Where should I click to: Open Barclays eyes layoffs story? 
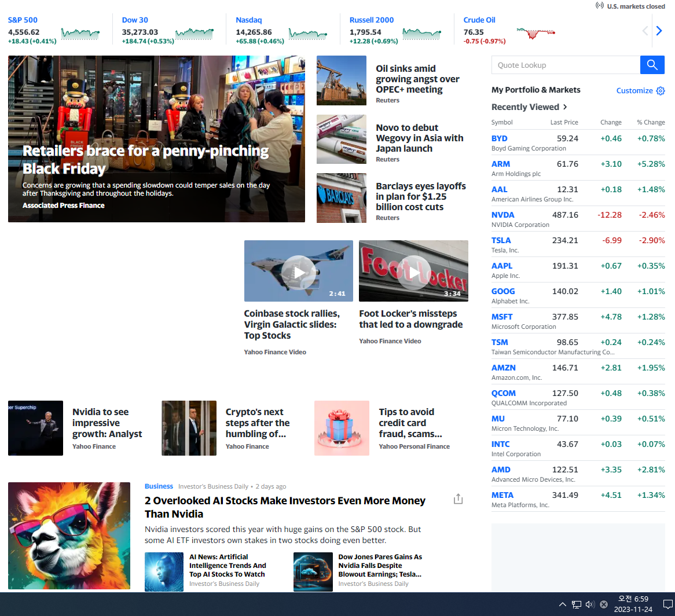[421, 196]
